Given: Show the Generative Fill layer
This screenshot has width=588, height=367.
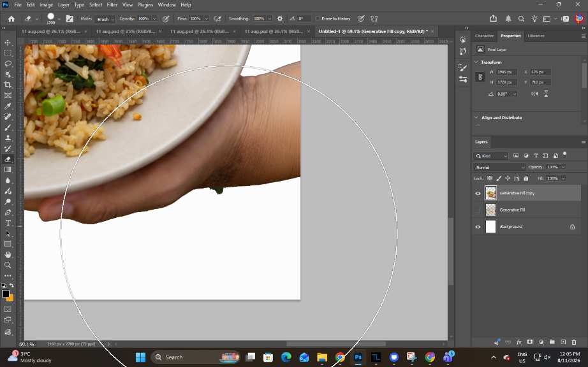Looking at the screenshot, I should pos(478,210).
